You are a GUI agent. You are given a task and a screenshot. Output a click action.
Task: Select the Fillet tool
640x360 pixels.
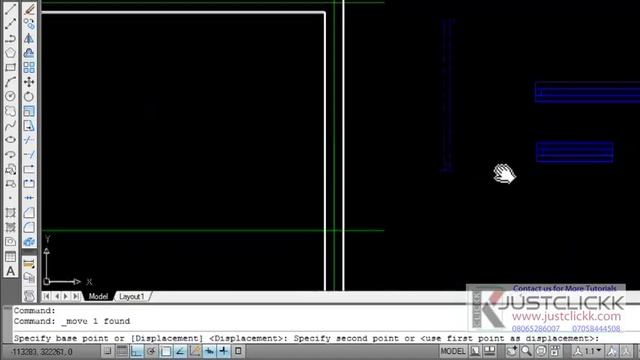point(29,227)
